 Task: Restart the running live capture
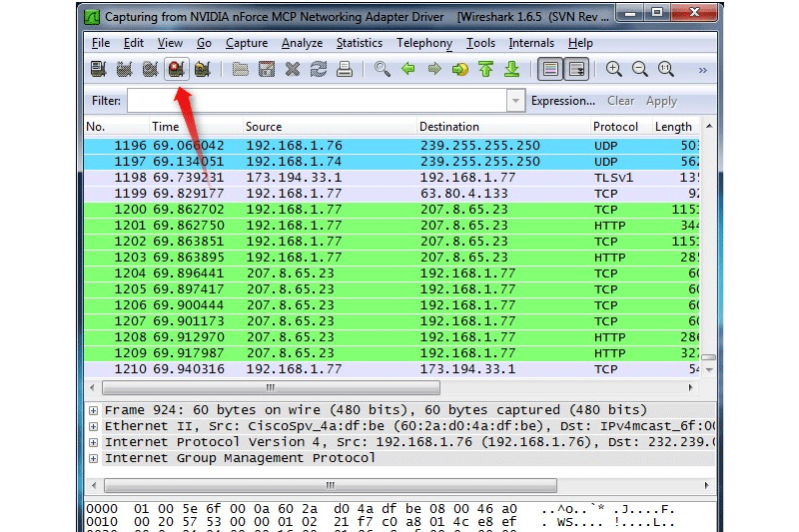point(202,69)
